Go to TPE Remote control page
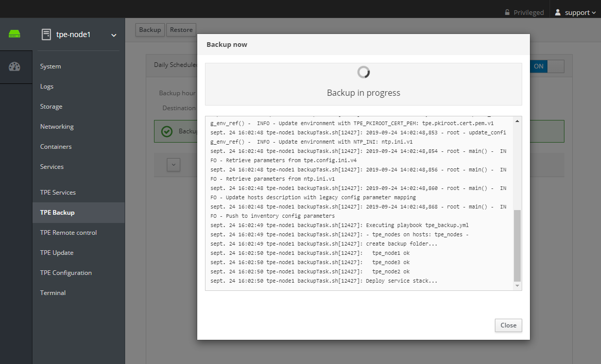 68,233
